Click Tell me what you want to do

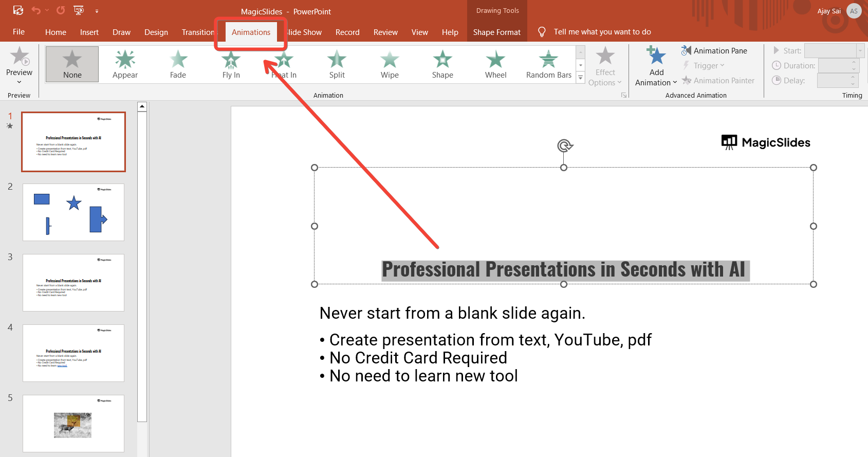[x=602, y=32]
